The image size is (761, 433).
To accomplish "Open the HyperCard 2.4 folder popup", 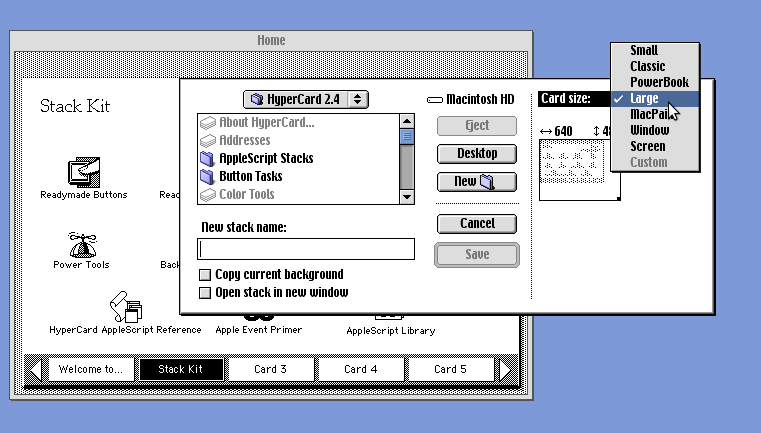I will click(306, 100).
